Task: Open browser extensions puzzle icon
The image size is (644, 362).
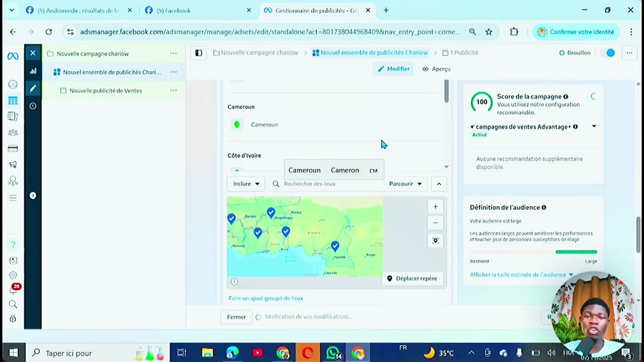Action: click(514, 32)
